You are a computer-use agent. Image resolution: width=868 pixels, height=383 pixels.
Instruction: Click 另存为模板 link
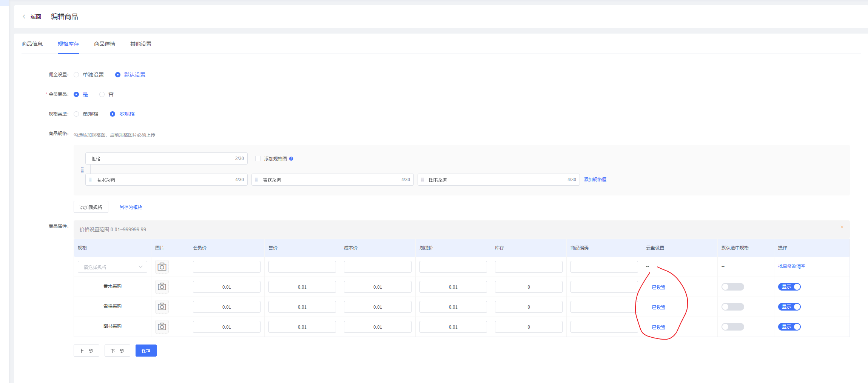tap(131, 207)
